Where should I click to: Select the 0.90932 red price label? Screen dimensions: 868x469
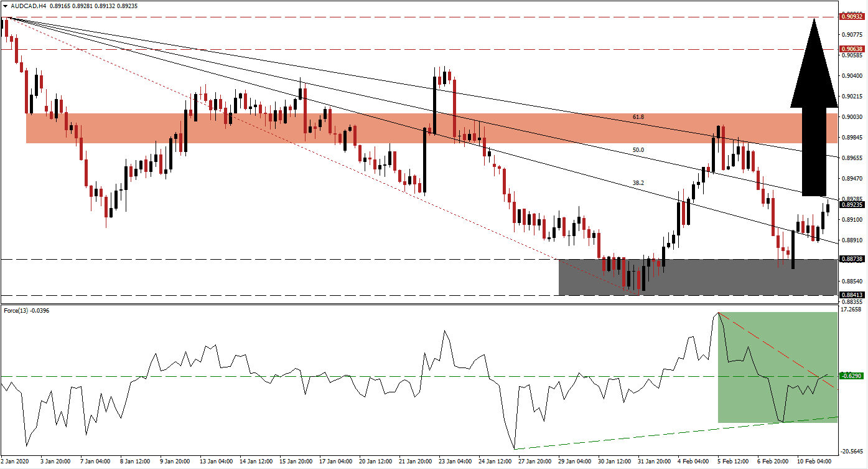click(851, 17)
